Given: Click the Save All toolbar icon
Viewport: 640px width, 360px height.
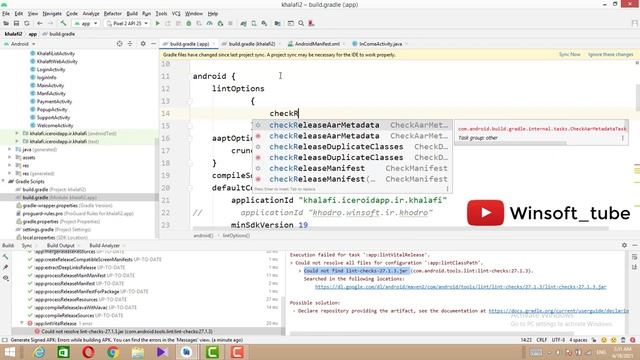Looking at the screenshot, I should [16, 24].
